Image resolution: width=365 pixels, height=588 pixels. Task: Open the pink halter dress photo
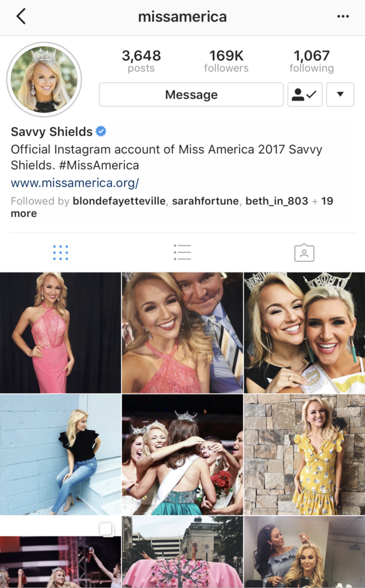tap(60, 333)
